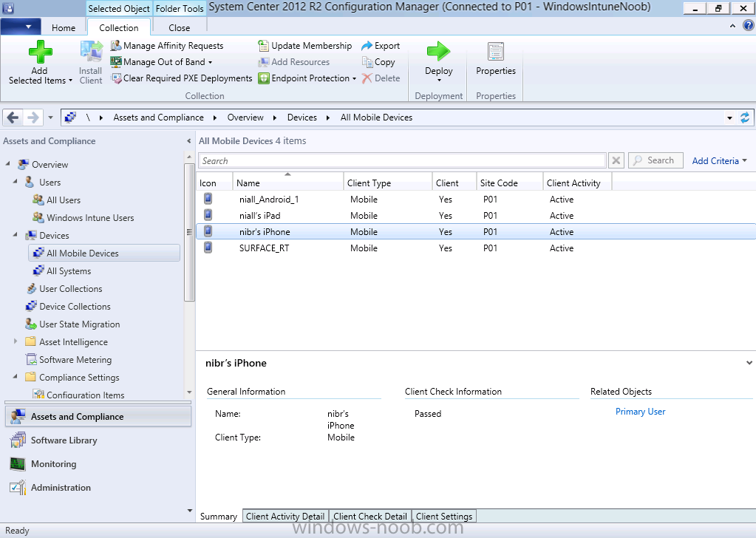Image resolution: width=756 pixels, height=538 pixels.
Task: Click the navigation tree vertical scrollbar
Action: pos(189,232)
